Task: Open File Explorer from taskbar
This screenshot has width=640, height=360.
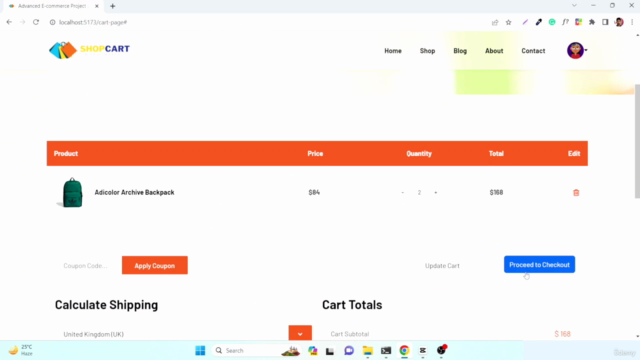Action: coord(367,350)
